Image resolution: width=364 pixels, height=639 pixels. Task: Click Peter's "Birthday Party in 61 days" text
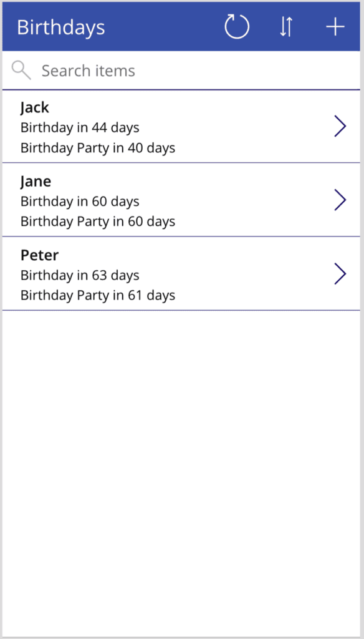pos(98,295)
